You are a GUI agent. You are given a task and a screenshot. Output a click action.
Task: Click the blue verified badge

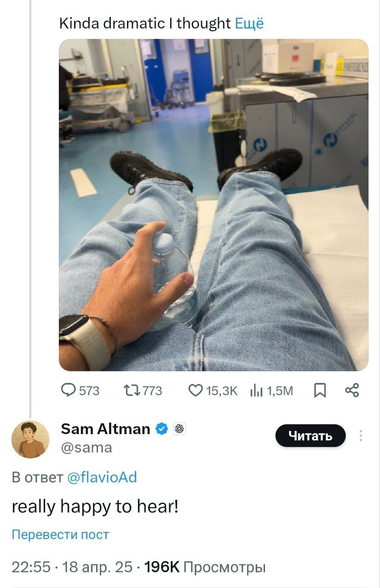[x=161, y=429]
